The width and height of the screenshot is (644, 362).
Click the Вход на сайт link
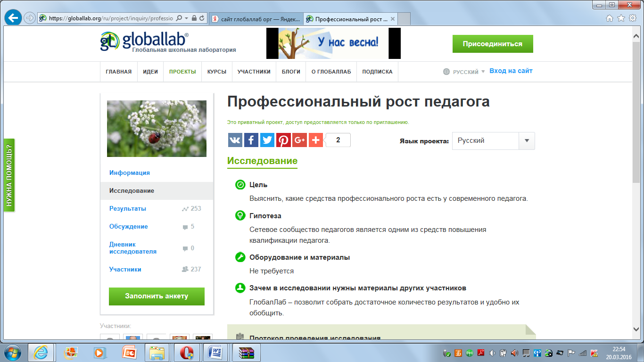coord(511,71)
